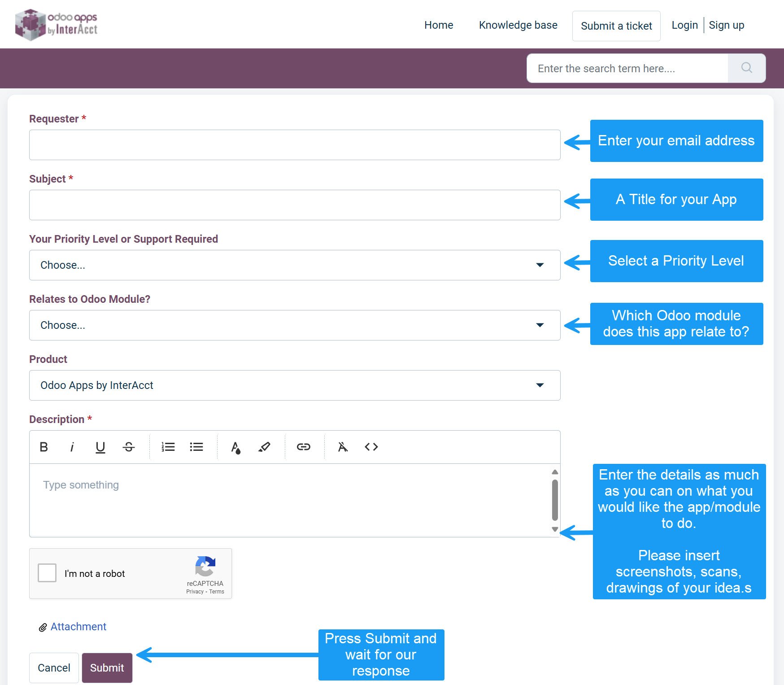Open text color picker icon
Screen dimensions: 784x685
click(x=236, y=447)
